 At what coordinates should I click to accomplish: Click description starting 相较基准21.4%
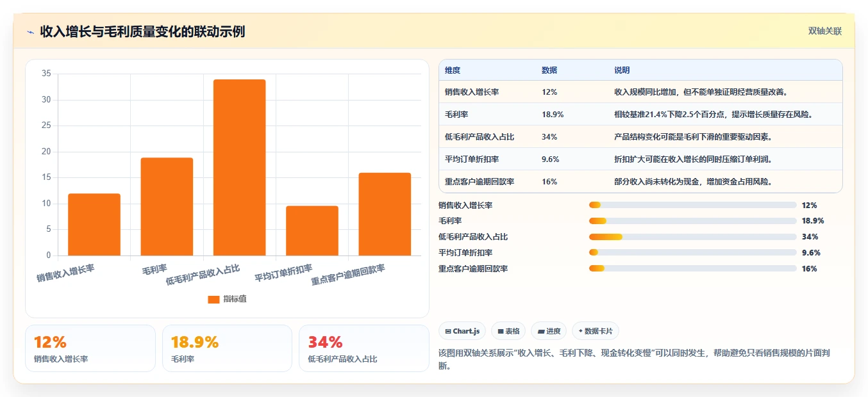pyautogui.click(x=714, y=114)
